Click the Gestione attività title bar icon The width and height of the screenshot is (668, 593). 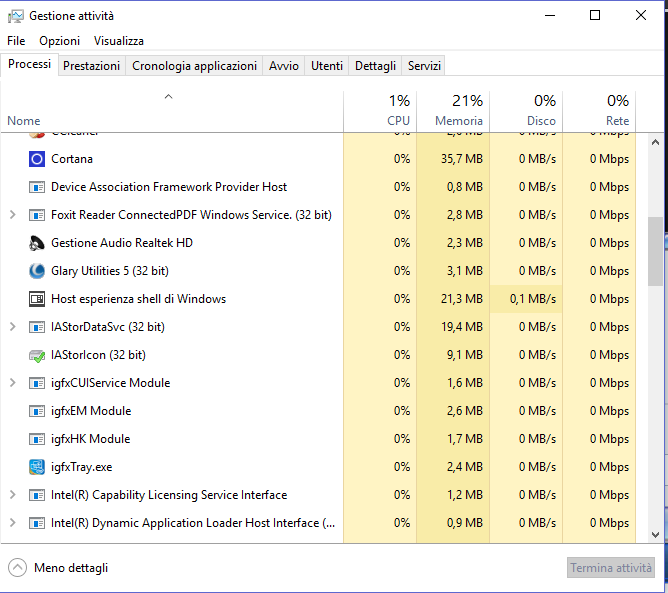tap(16, 17)
